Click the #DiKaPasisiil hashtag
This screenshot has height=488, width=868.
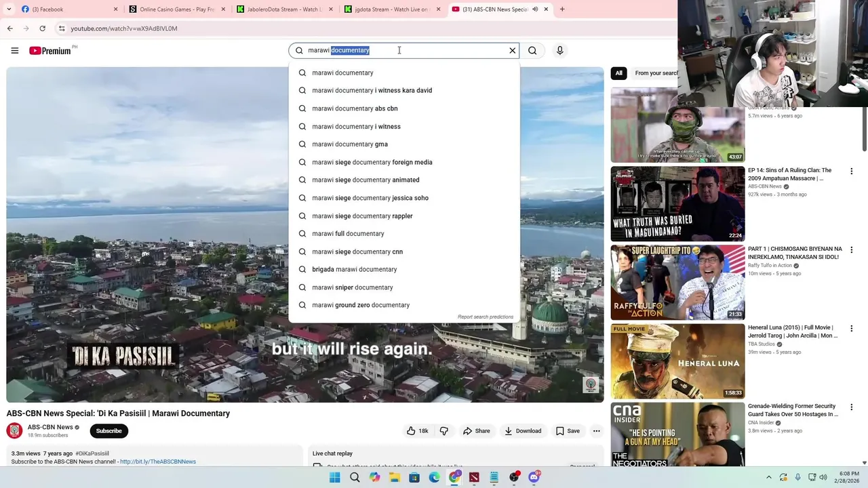point(92,453)
